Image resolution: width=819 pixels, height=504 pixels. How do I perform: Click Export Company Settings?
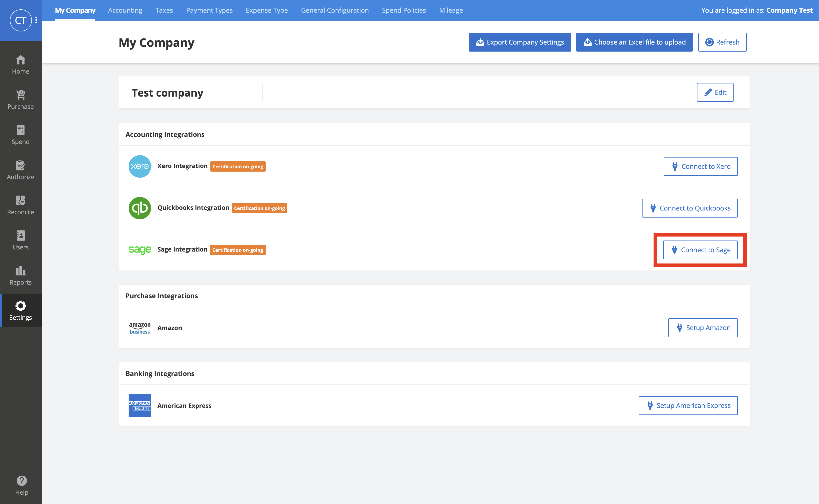(x=519, y=42)
